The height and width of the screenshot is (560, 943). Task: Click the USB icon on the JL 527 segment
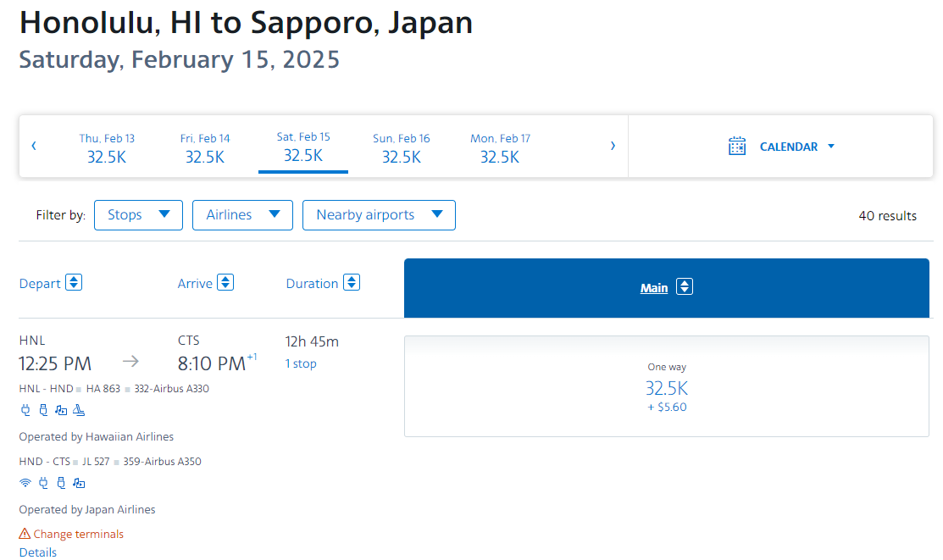tap(61, 482)
